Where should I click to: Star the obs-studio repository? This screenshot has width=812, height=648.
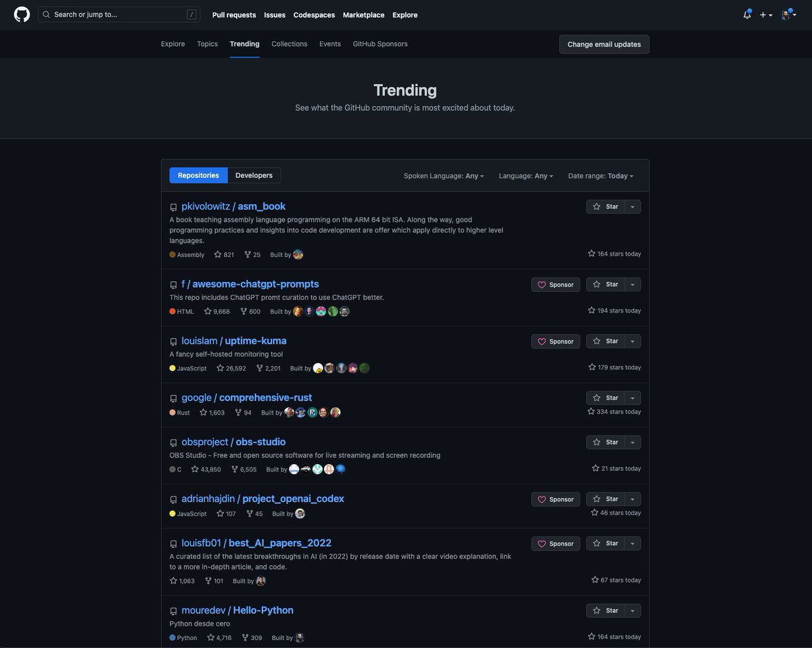(605, 442)
